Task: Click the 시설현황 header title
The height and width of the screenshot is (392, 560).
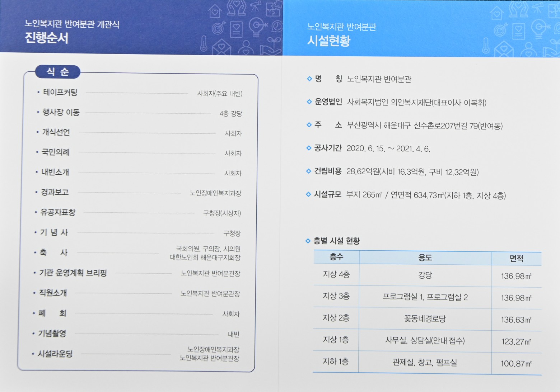Action: click(328, 41)
